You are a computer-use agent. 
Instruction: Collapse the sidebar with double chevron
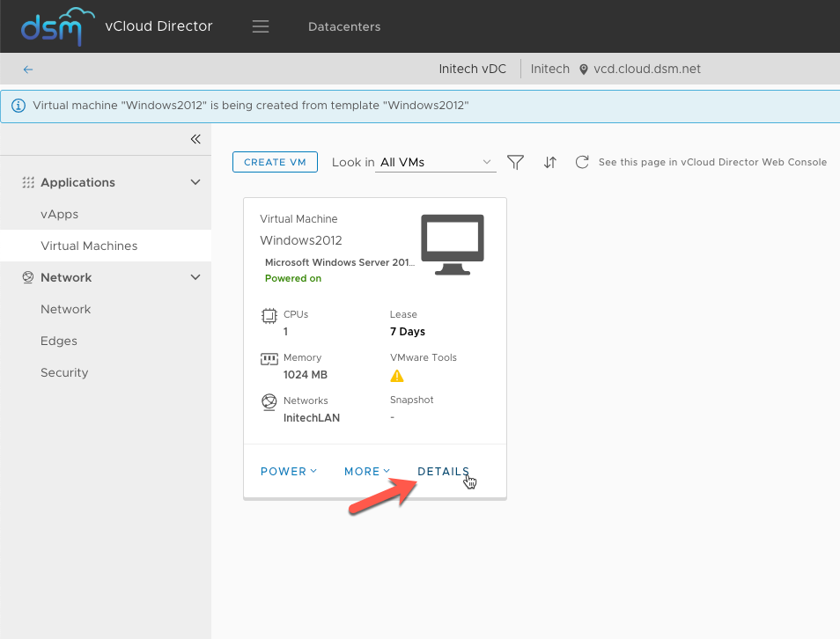point(195,139)
